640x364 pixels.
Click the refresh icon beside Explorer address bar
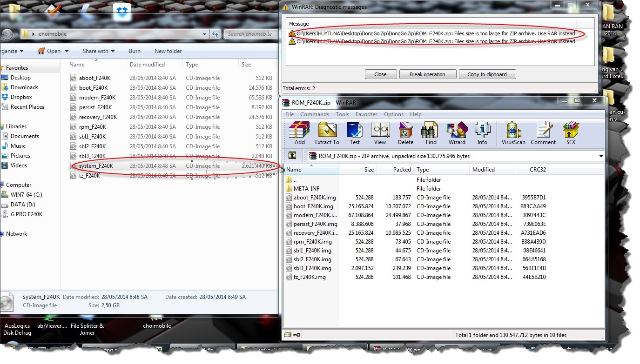[215, 34]
